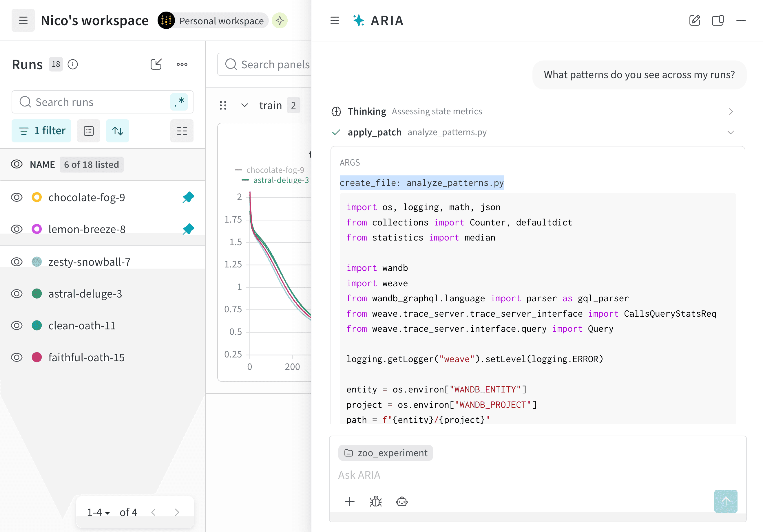Viewport: 763px width, 532px height.
Task: Open the ARIA panel hamburger menu
Action: 335,21
